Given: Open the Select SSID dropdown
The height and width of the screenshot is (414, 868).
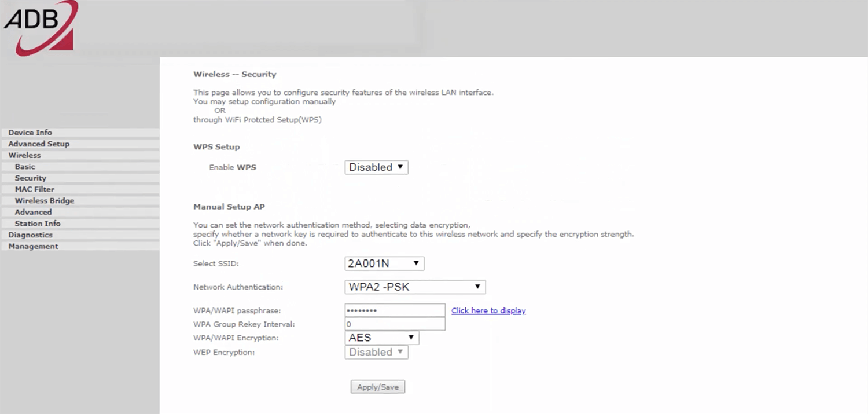Looking at the screenshot, I should [384, 263].
